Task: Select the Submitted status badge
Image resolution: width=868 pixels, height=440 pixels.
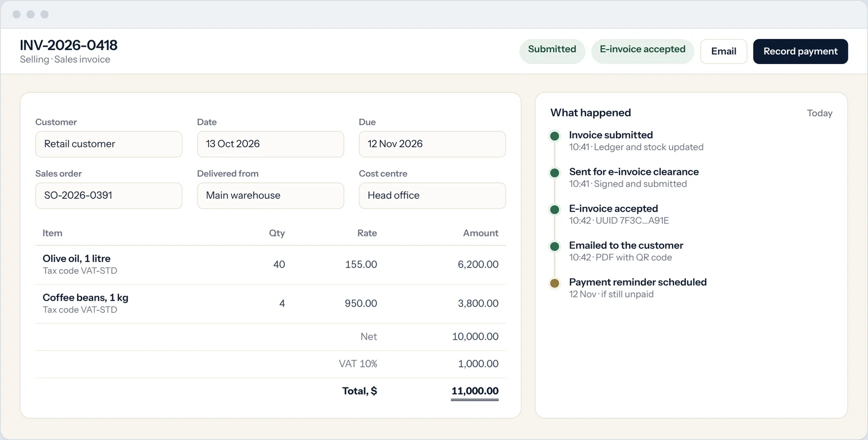Action: point(552,52)
